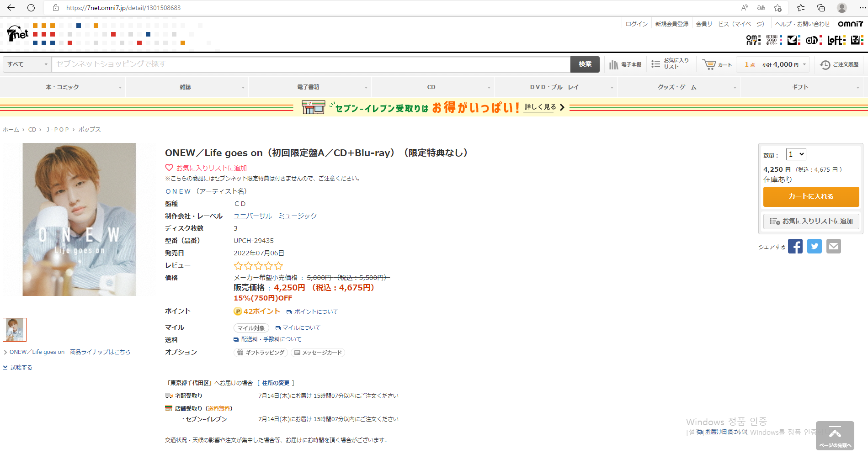
Task: Reload the page with the refresh icon
Action: pyautogui.click(x=31, y=8)
